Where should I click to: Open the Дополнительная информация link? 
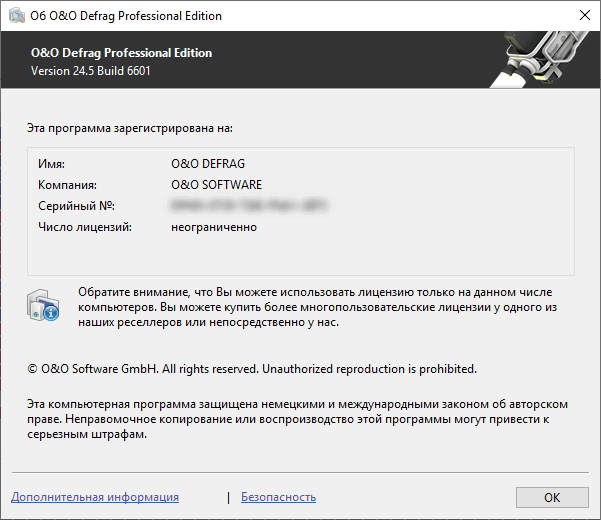point(95,497)
